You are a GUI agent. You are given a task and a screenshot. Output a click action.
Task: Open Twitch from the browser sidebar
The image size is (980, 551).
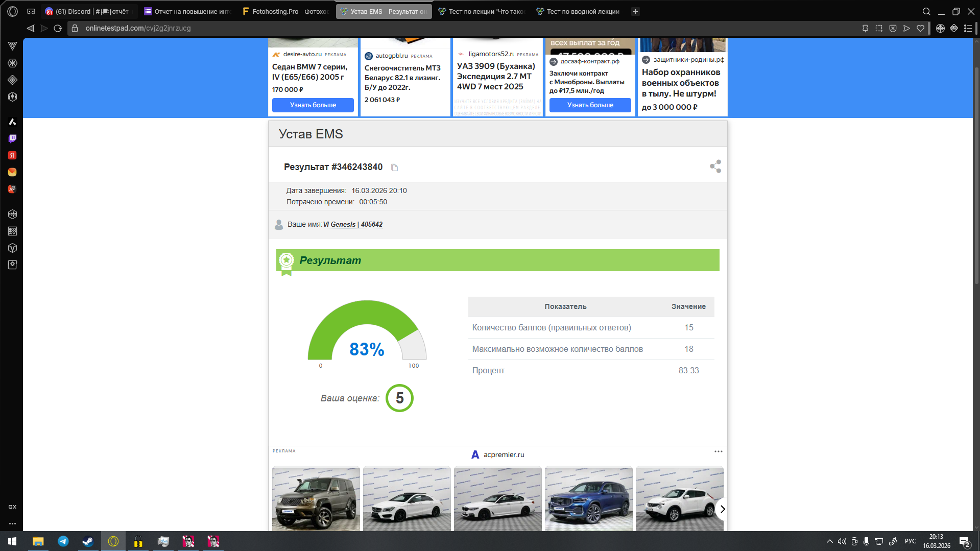click(x=12, y=138)
